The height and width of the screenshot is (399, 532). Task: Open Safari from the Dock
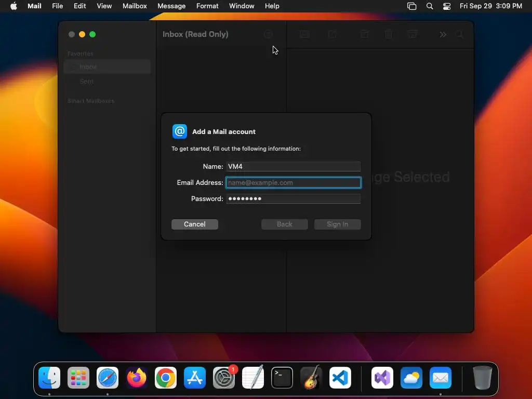[x=108, y=378]
